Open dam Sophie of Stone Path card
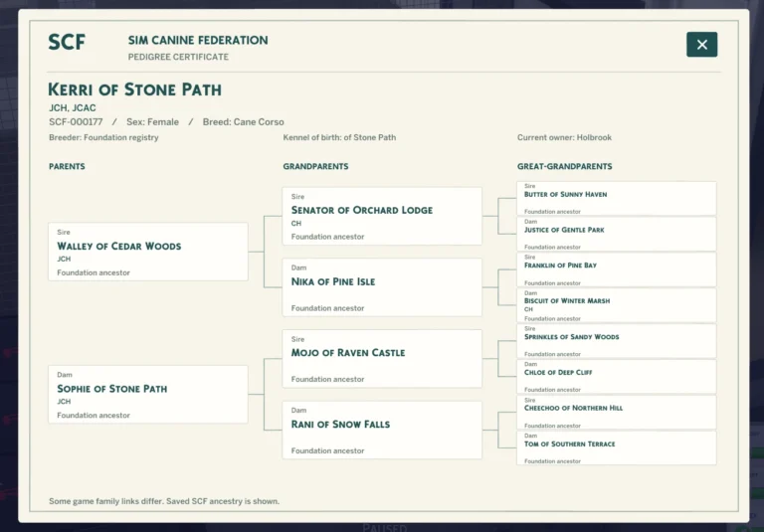764x532 pixels. 148,395
